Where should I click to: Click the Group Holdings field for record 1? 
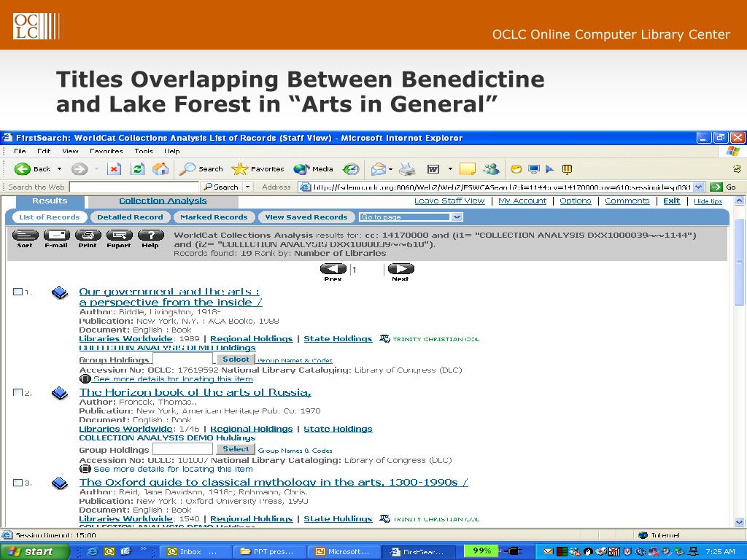pyautogui.click(x=182, y=359)
